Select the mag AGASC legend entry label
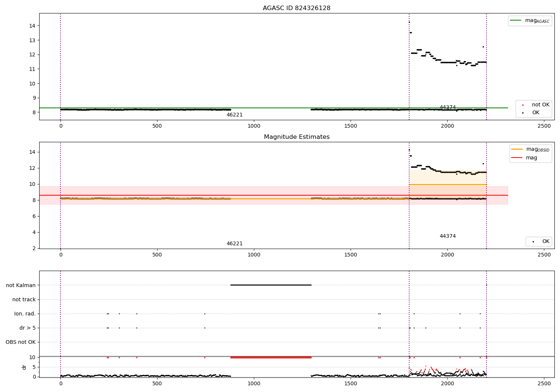 pyautogui.click(x=537, y=21)
